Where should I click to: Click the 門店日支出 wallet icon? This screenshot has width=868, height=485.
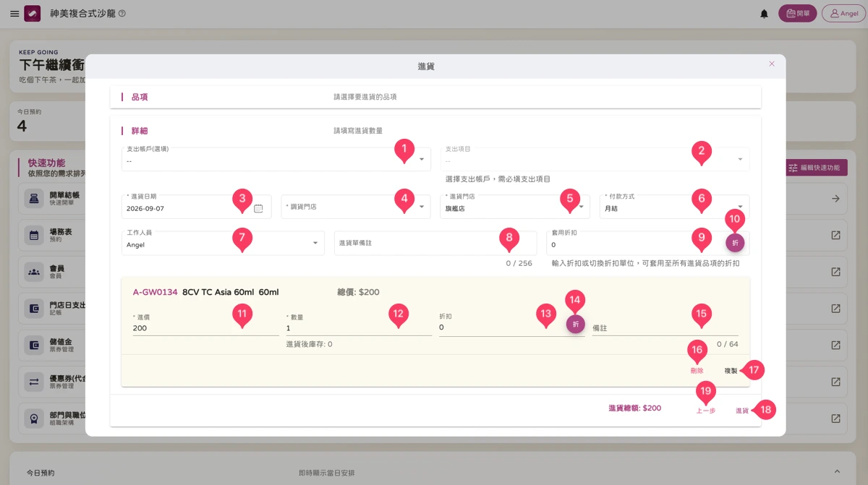tap(34, 309)
